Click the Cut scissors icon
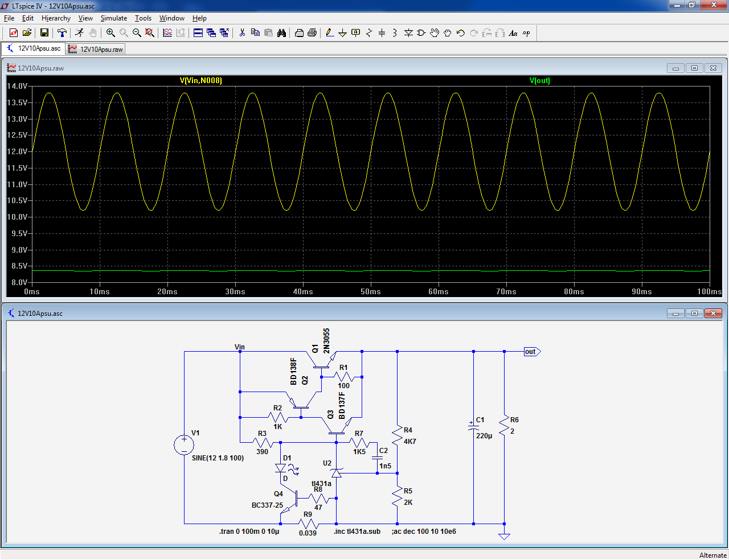Viewport: 729px width, 560px height. (242, 33)
